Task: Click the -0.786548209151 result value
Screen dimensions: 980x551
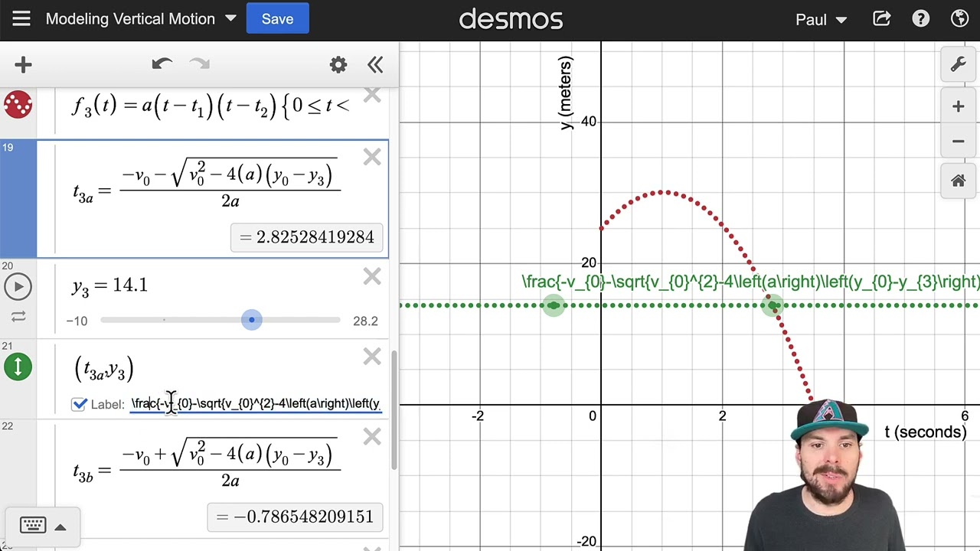Action: [x=295, y=517]
